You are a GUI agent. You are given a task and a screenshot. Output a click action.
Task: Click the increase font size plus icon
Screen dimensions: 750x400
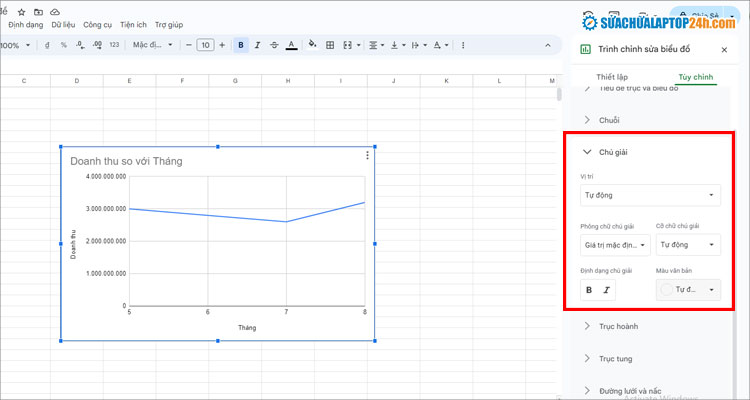click(x=223, y=45)
